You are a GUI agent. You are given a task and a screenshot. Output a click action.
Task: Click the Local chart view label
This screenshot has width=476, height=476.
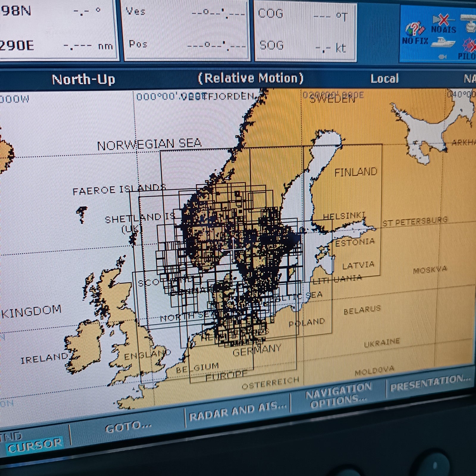384,79
